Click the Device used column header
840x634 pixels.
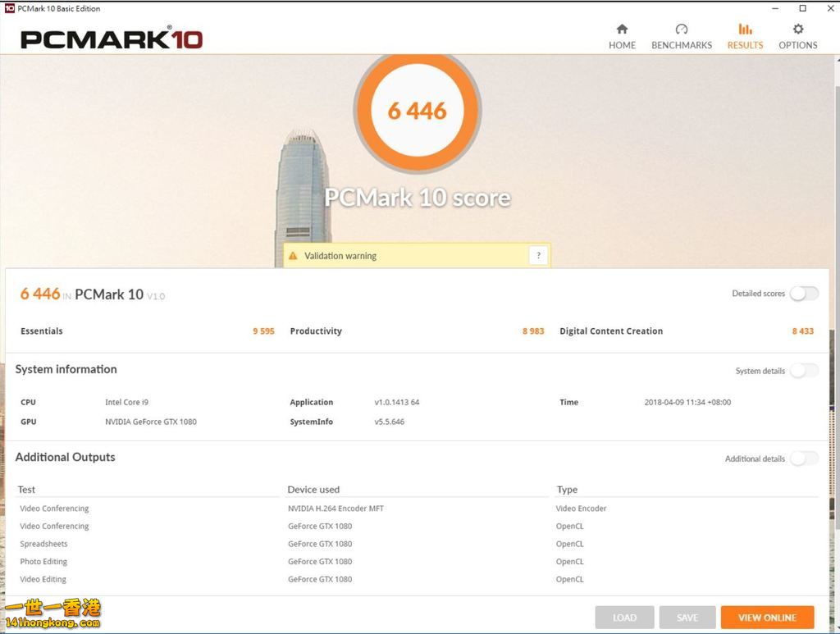[x=313, y=490]
